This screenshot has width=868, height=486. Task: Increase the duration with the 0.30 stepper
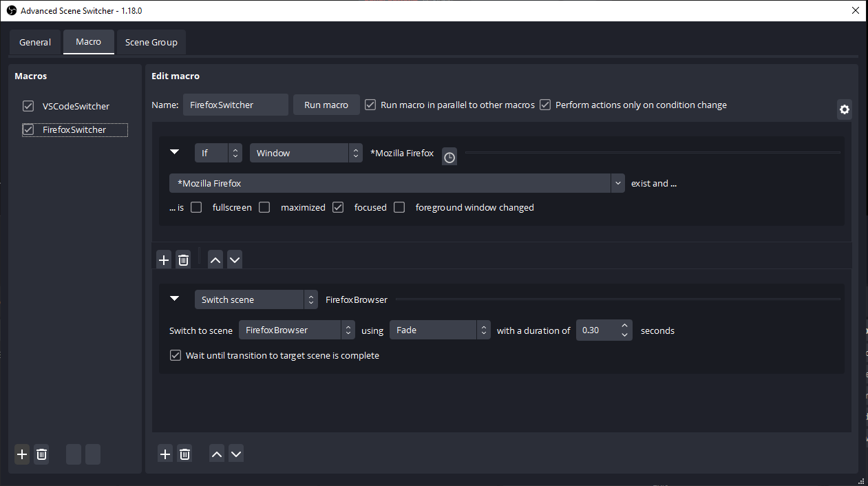(624, 326)
